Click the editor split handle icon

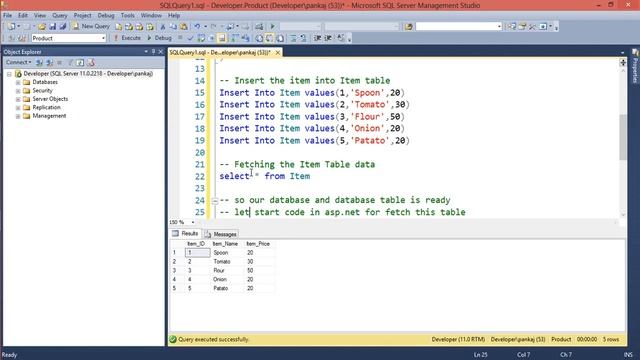[622, 62]
